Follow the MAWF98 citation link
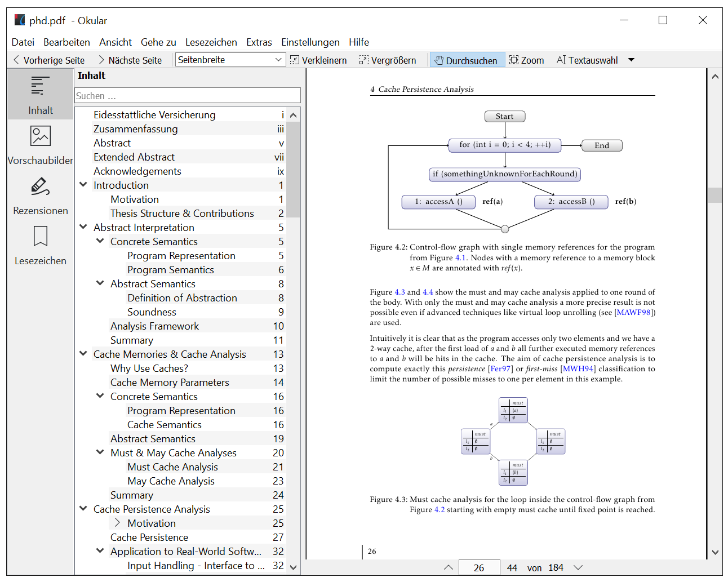Image resolution: width=728 pixels, height=582 pixels. [633, 313]
